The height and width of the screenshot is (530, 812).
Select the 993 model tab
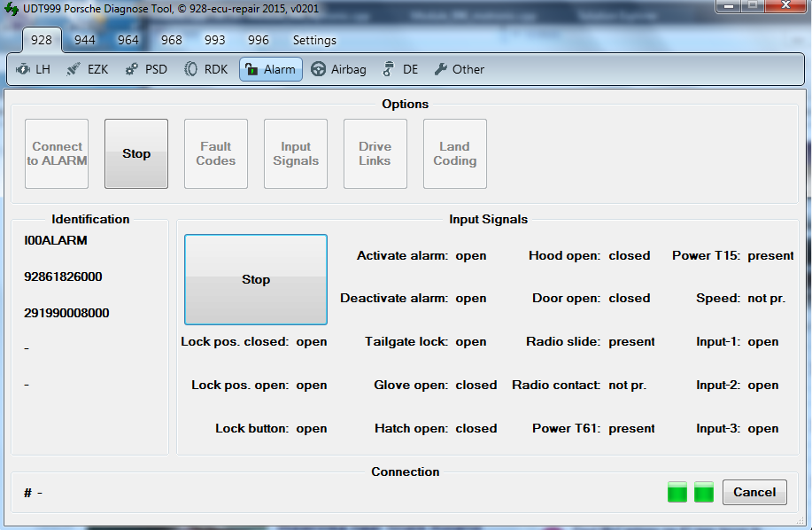(x=214, y=40)
